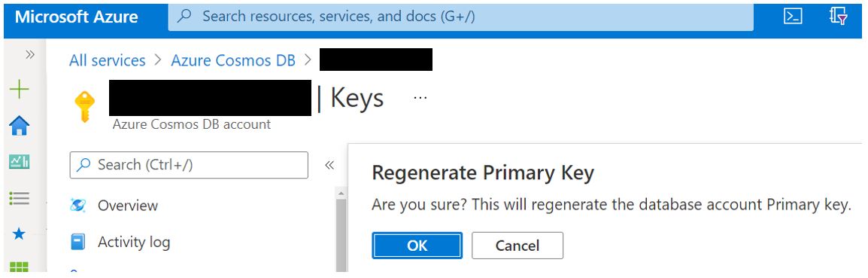Click the Search resources, services, and docs box

460,17
